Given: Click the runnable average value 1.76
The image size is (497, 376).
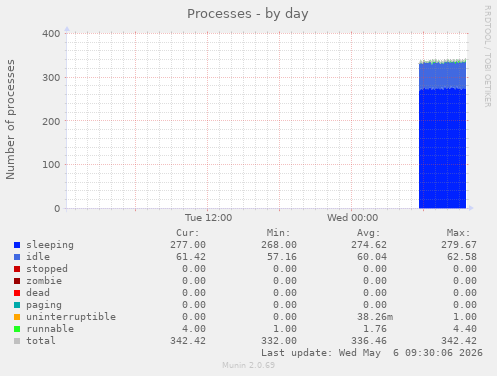Looking at the screenshot, I should click(375, 329).
